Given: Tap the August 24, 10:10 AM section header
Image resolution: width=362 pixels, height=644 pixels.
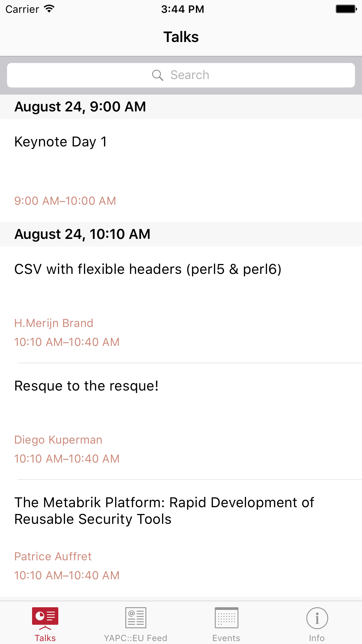Looking at the screenshot, I should click(x=82, y=234).
